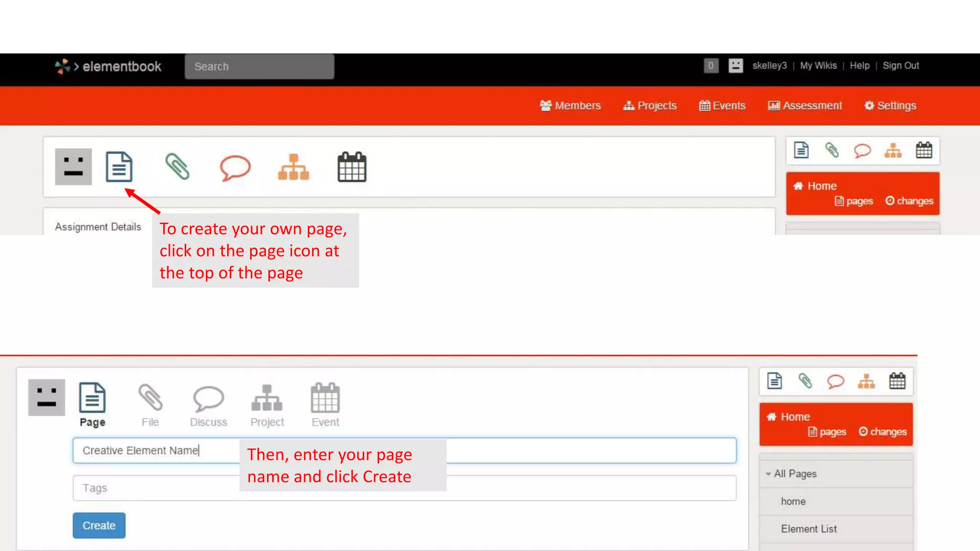
Task: Click the small calendar icon in lower sidebar
Action: point(897,381)
